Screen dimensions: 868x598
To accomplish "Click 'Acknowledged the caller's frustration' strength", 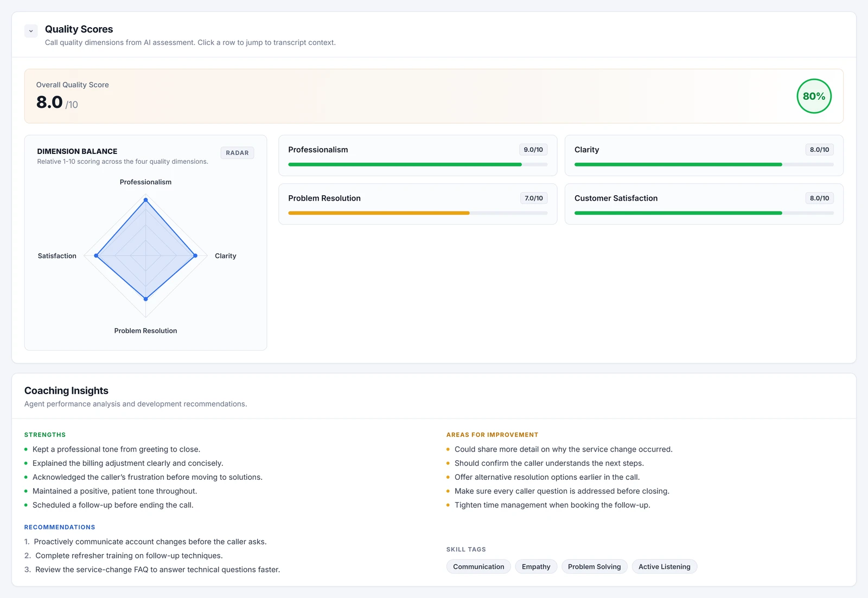I will tap(148, 477).
